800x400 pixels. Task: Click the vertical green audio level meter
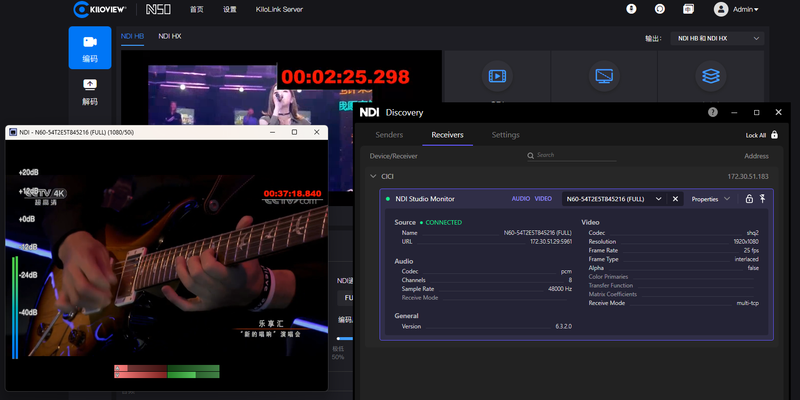point(15,308)
